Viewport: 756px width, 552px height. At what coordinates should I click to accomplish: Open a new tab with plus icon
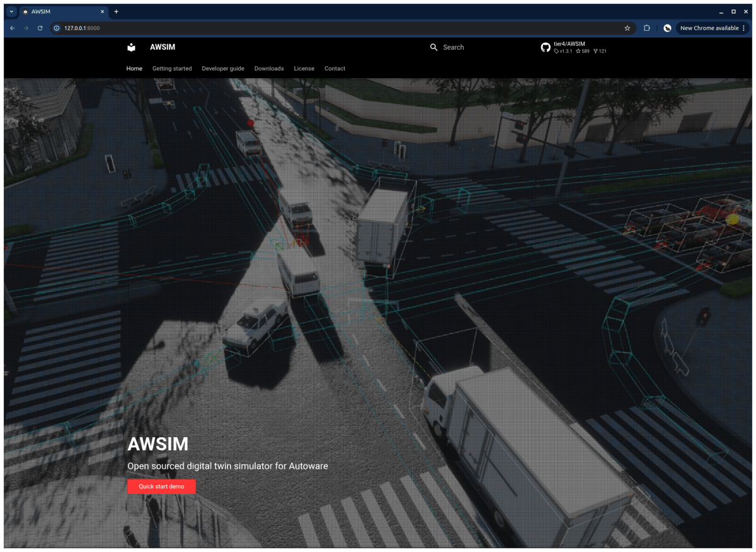[116, 11]
